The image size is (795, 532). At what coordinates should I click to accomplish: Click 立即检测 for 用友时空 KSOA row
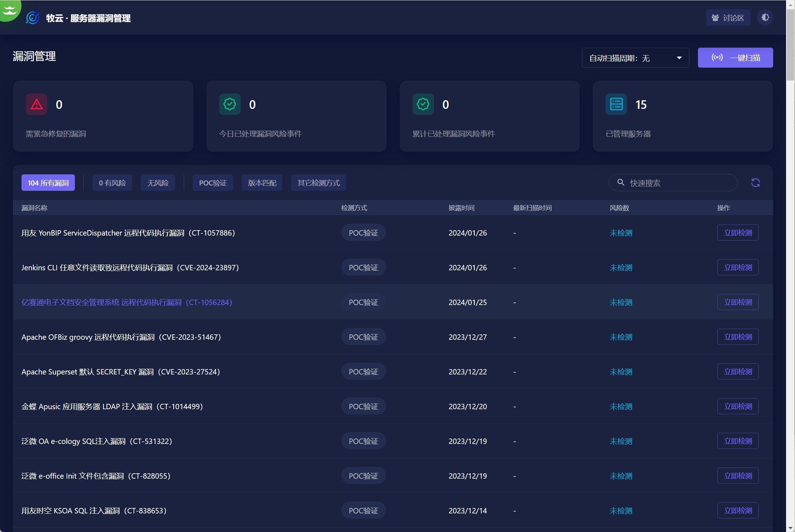(x=738, y=511)
